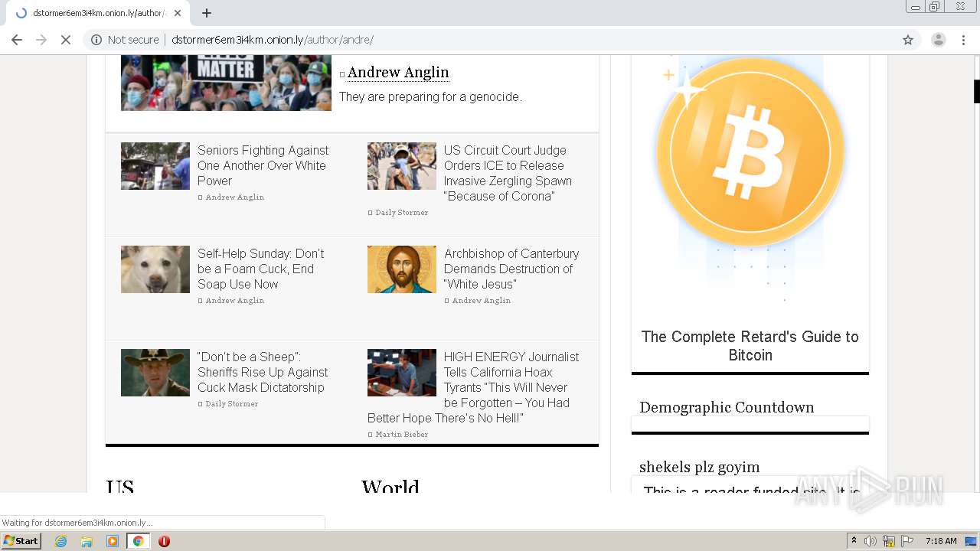980x551 pixels.
Task: Click the Seniors Fighting article thumbnail
Action: click(155, 166)
